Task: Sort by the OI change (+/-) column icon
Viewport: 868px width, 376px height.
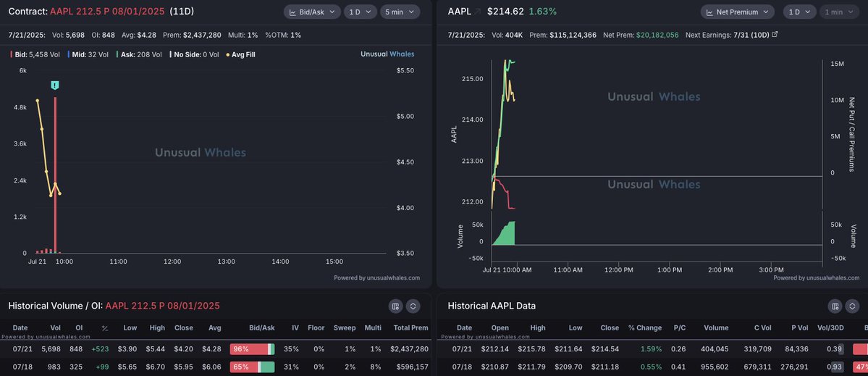Action: point(105,328)
